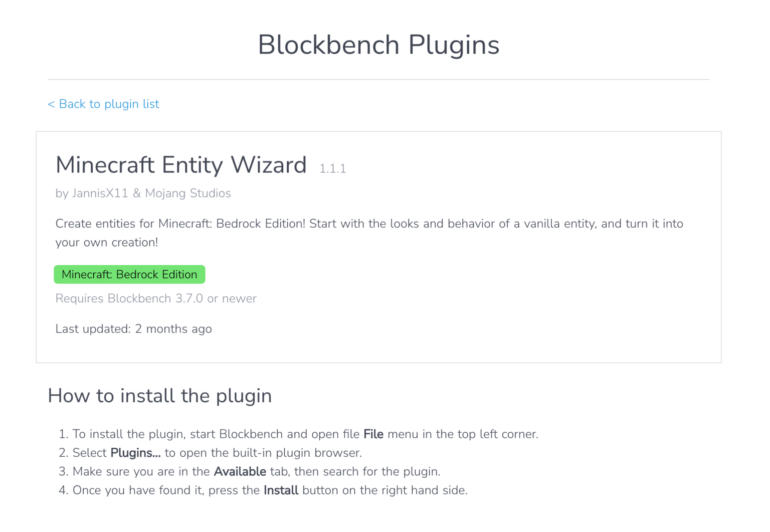
Task: Click the Blockbench Plugins page heading
Action: click(x=378, y=45)
